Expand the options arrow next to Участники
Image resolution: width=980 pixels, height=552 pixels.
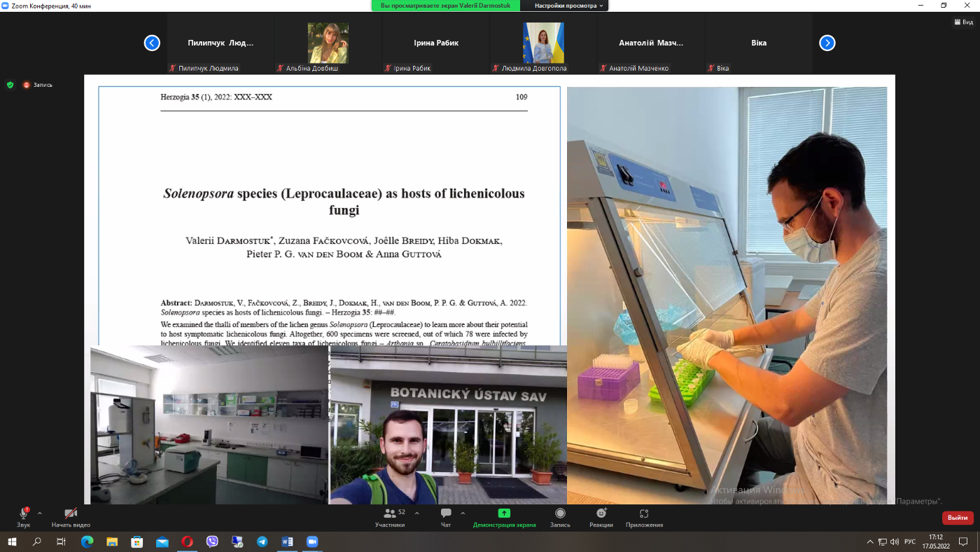pos(417,513)
